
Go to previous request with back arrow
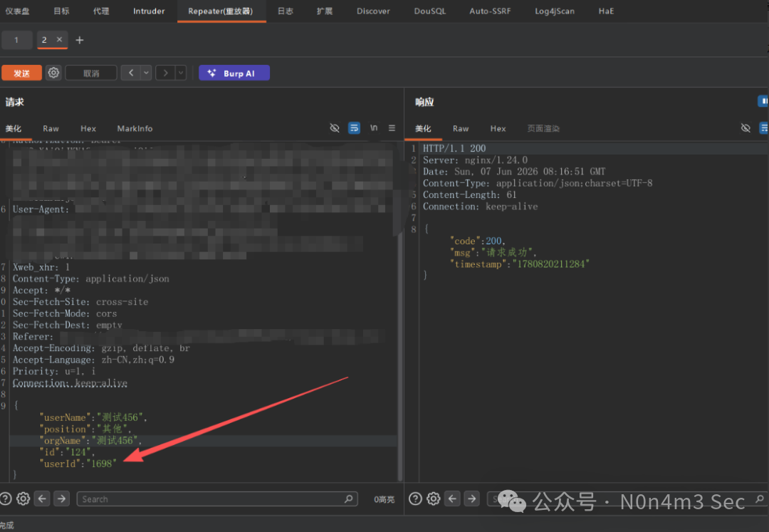tap(131, 73)
